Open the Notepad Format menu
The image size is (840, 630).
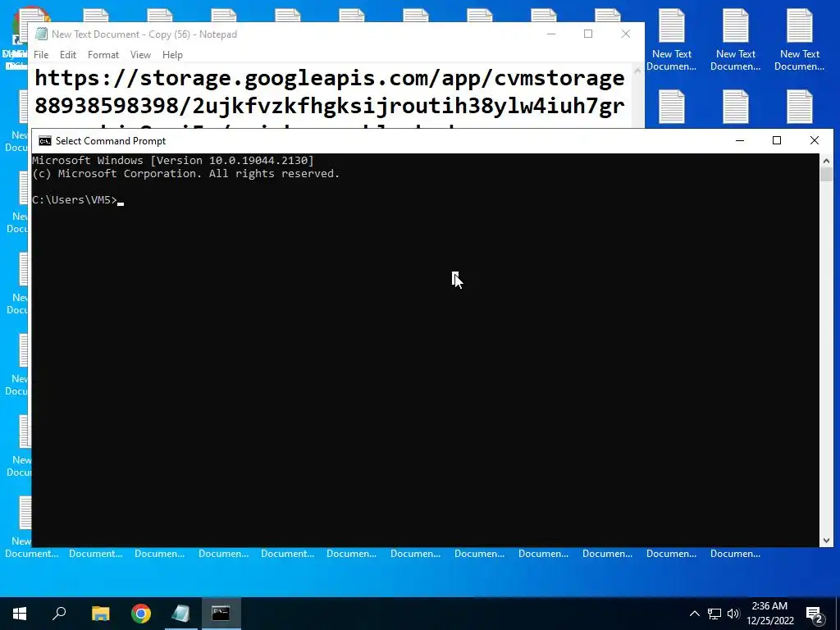[x=103, y=55]
